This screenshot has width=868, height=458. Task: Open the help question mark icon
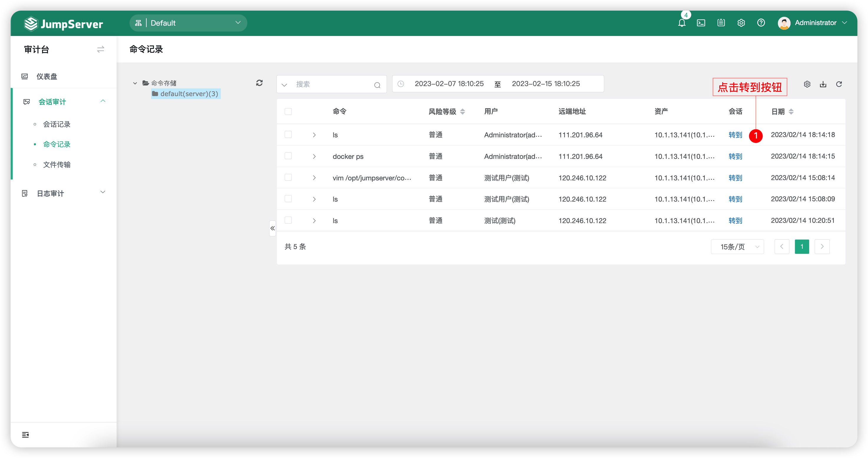761,23
